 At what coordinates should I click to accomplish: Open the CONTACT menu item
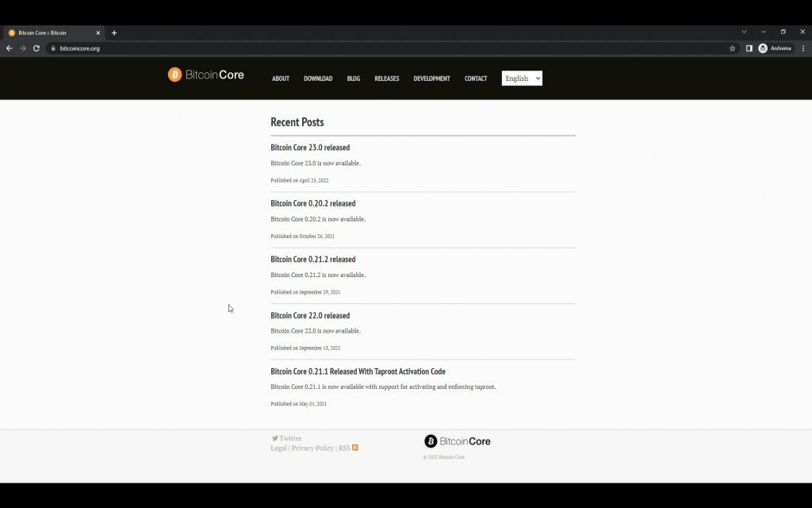(x=476, y=79)
